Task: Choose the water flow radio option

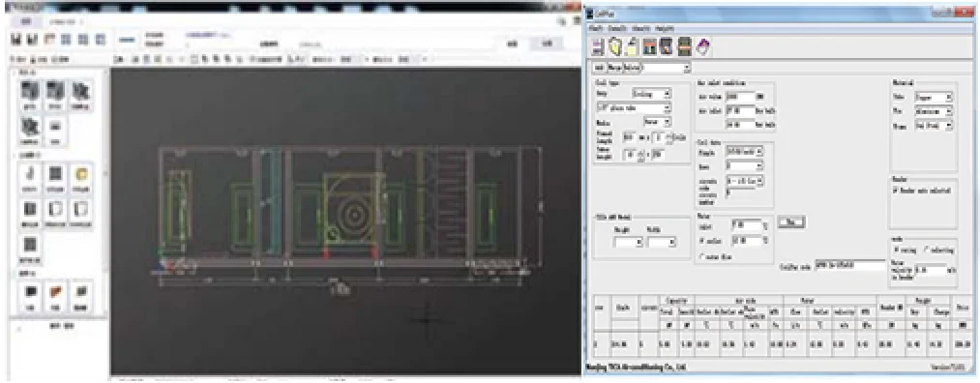Action: click(x=702, y=256)
